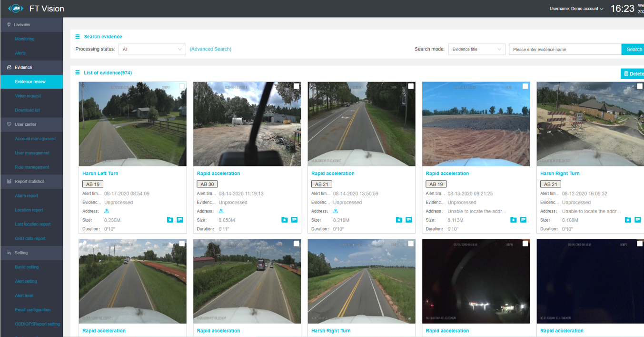The height and width of the screenshot is (337, 644).
Task: Expand the Search mode Evidence title dropdown
Action: point(476,49)
